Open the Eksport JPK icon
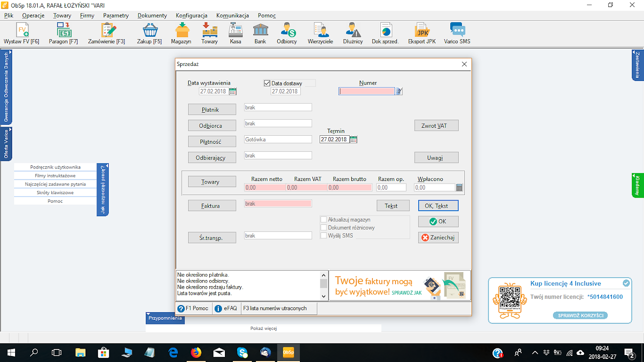644x362 pixels. 422,34
